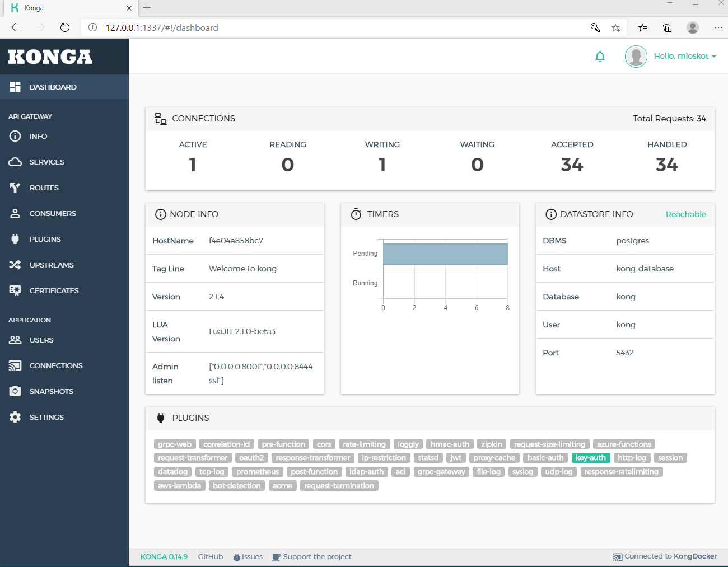Click the Plugins plug icon in sidebar
This screenshot has height=567, width=728.
coord(16,239)
